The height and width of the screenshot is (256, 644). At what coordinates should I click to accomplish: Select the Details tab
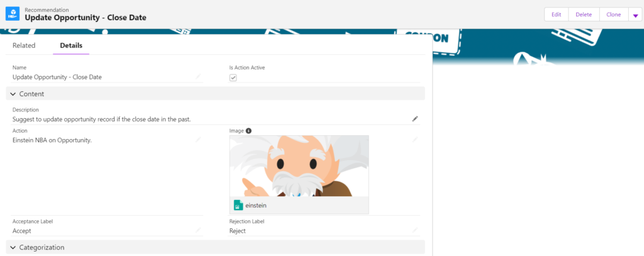pyautogui.click(x=71, y=46)
